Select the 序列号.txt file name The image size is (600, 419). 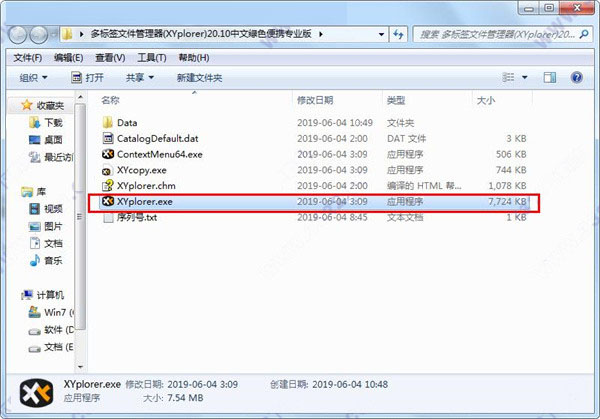(137, 217)
